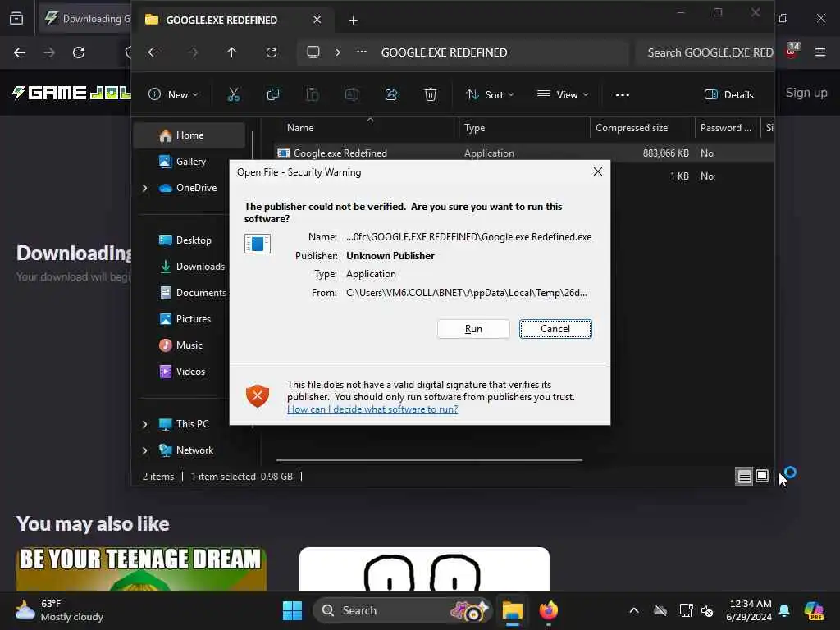Refresh the File Explorer folder view
Image resolution: width=840 pixels, height=630 pixels.
point(272,52)
